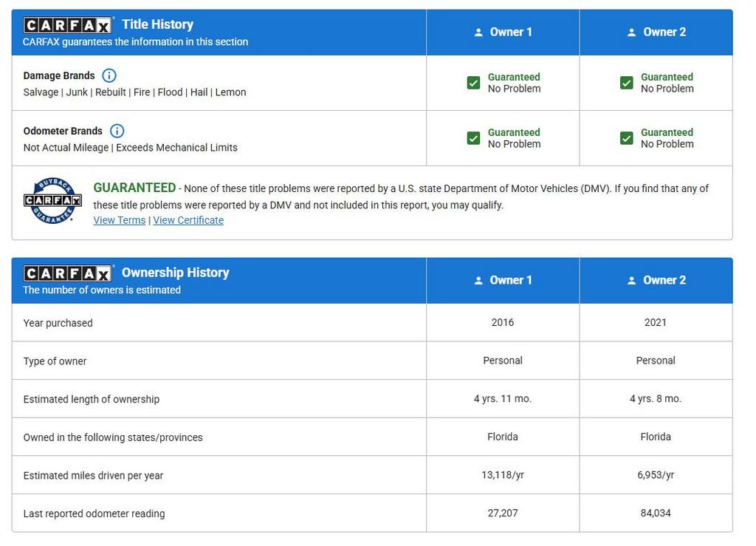Click Owner 2 last odometer reading 84,034
Image resolution: width=756 pixels, height=546 pixels.
656,513
